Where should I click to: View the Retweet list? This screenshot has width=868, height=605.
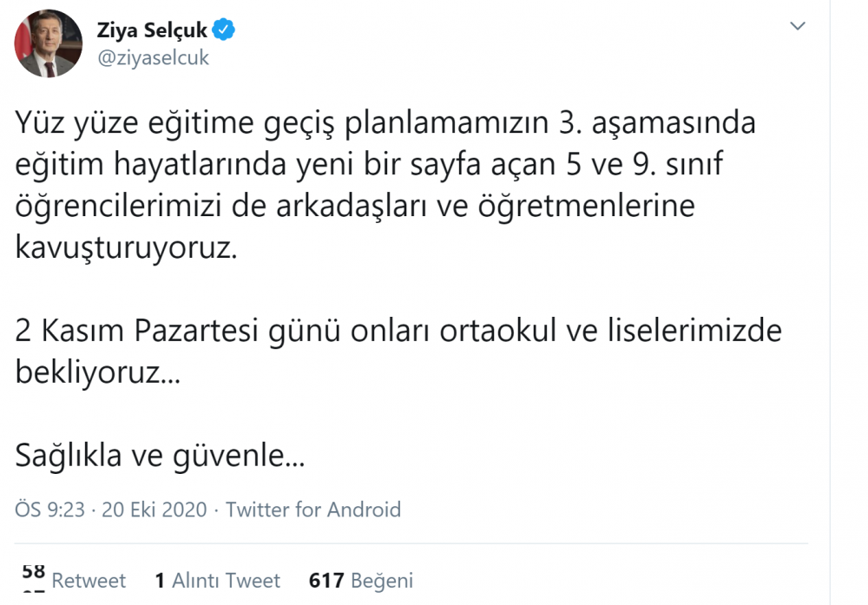89,581
